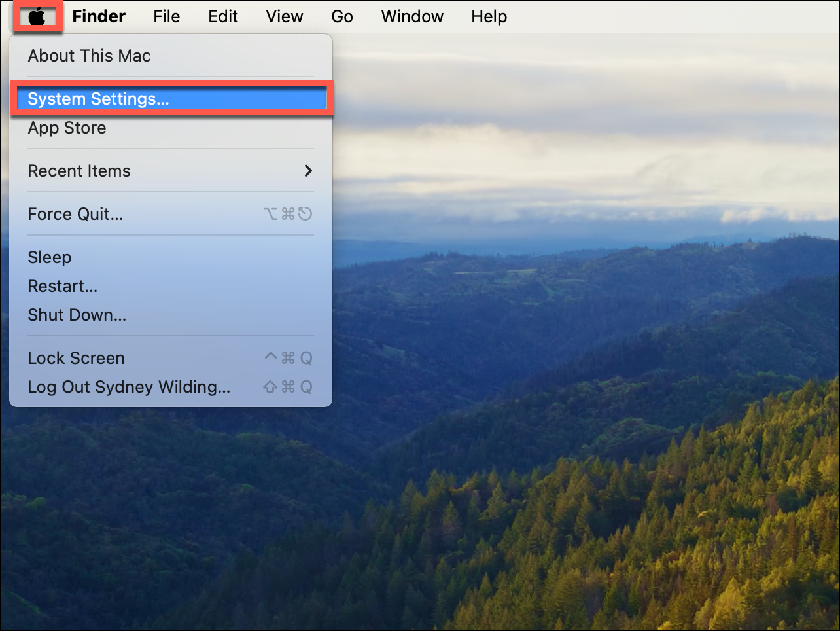Image resolution: width=840 pixels, height=631 pixels.
Task: Open the Go menu
Action: [342, 16]
